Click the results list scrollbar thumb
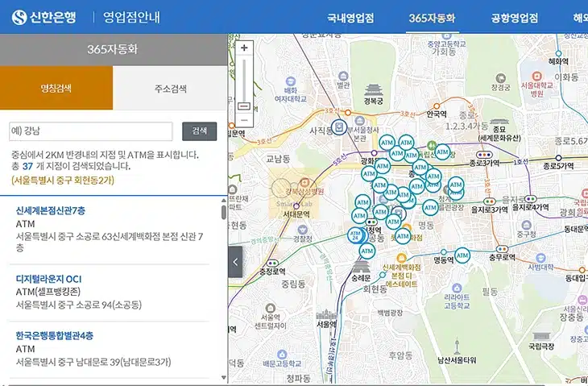Image resolution: width=588 pixels, height=386 pixels. [224, 212]
